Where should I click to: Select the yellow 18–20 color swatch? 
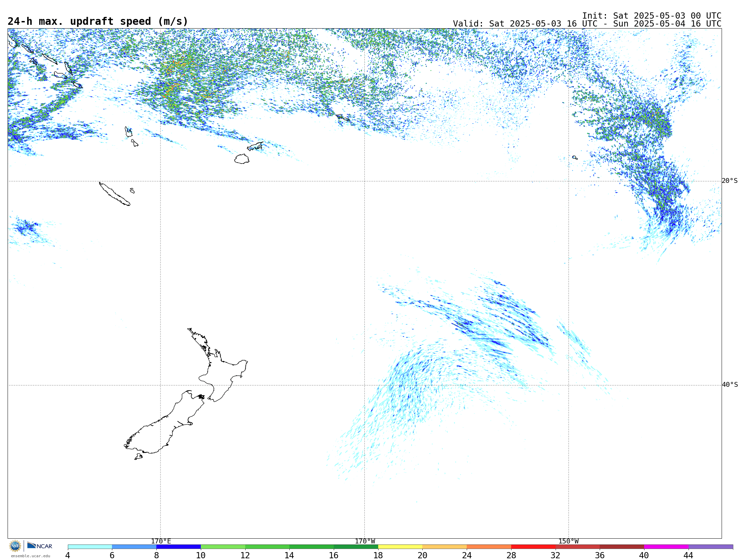click(x=400, y=547)
